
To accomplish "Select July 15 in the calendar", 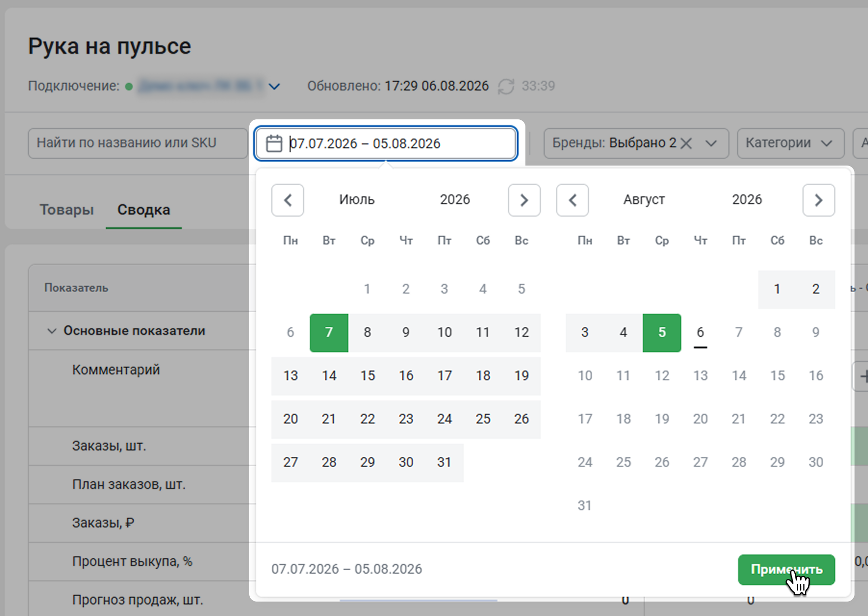I will (368, 376).
